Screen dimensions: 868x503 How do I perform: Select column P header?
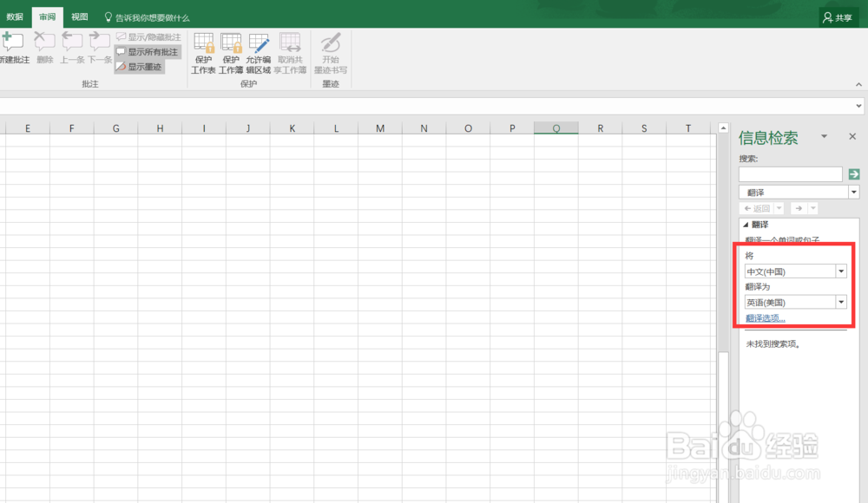[512, 128]
